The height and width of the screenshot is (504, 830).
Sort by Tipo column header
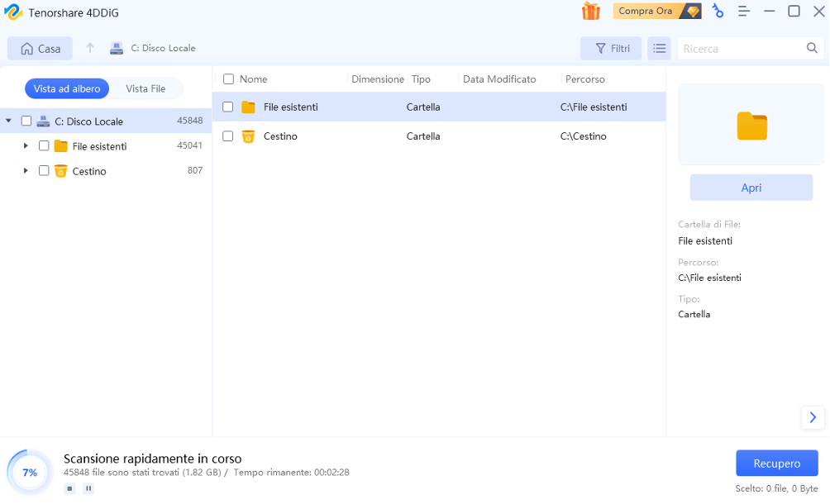[x=421, y=79]
